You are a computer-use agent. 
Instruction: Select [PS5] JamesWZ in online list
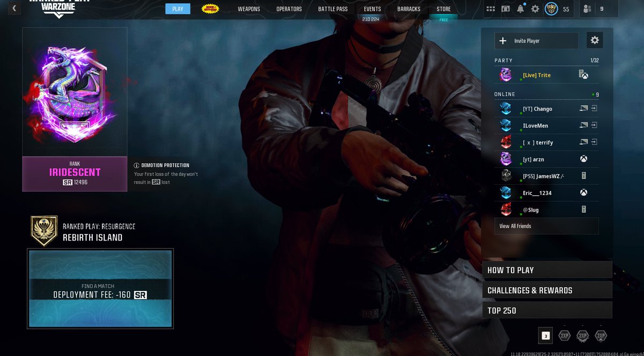546,176
